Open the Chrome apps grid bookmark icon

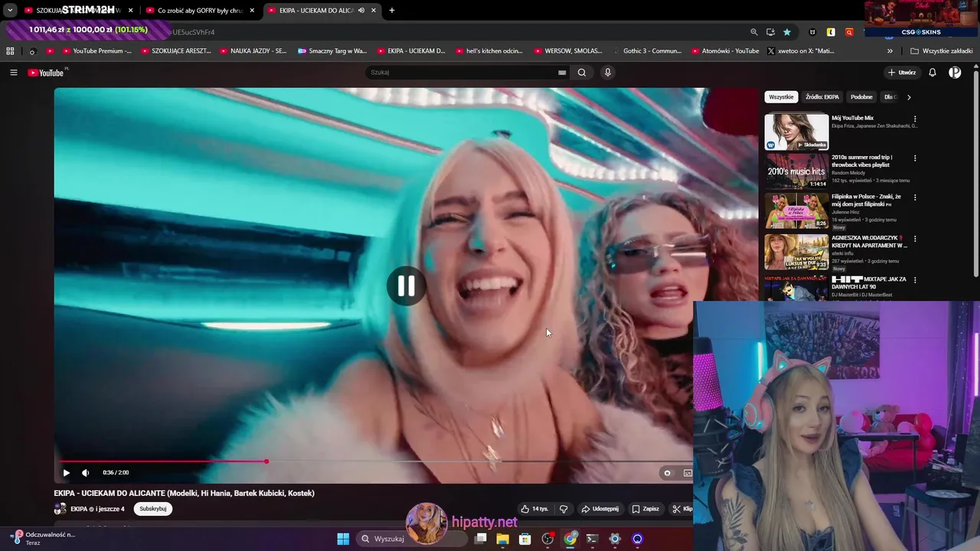[10, 51]
